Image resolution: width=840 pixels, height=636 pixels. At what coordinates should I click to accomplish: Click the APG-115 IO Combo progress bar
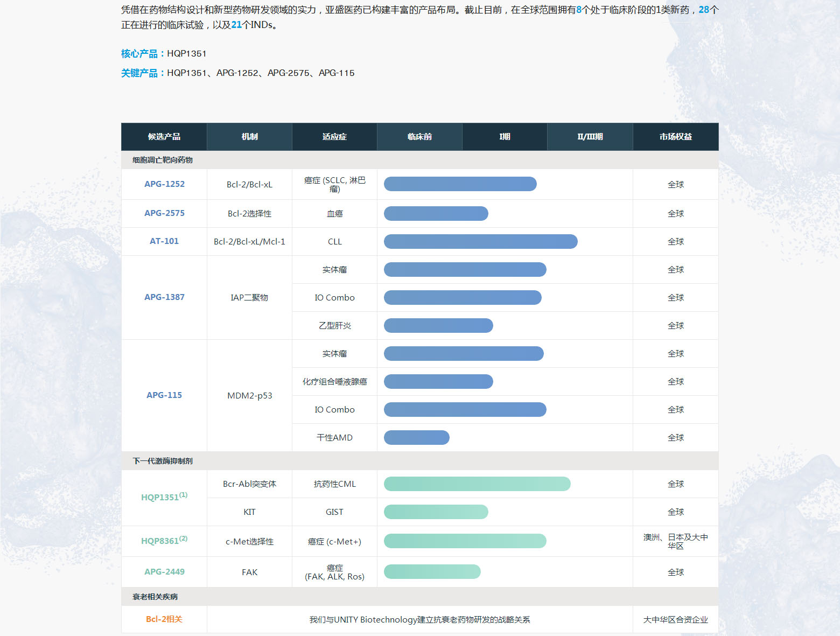pyautogui.click(x=465, y=409)
